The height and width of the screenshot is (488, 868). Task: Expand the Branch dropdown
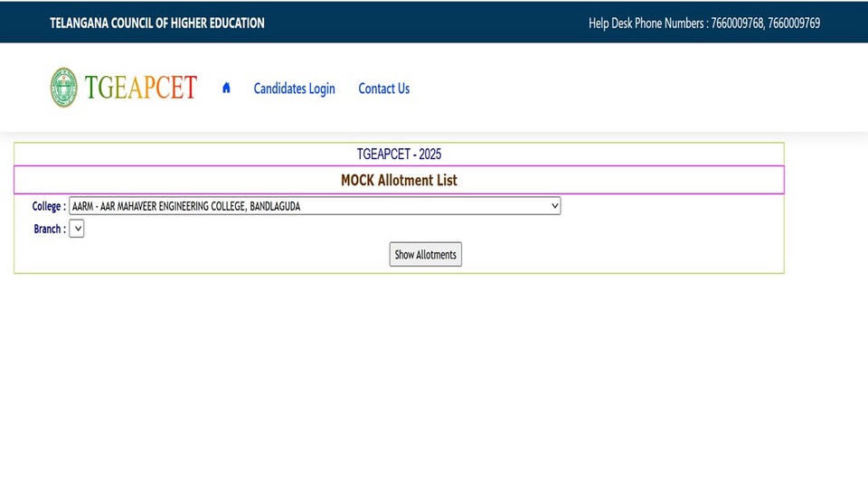coord(76,229)
